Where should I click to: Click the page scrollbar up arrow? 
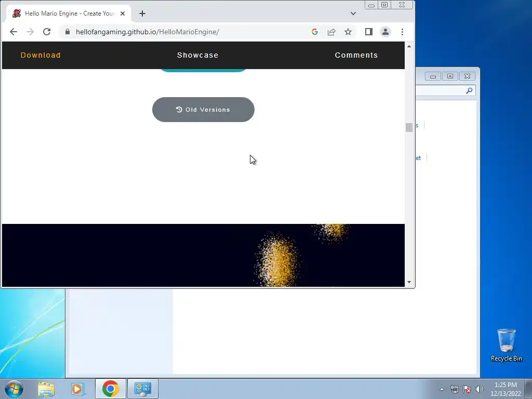[409, 46]
